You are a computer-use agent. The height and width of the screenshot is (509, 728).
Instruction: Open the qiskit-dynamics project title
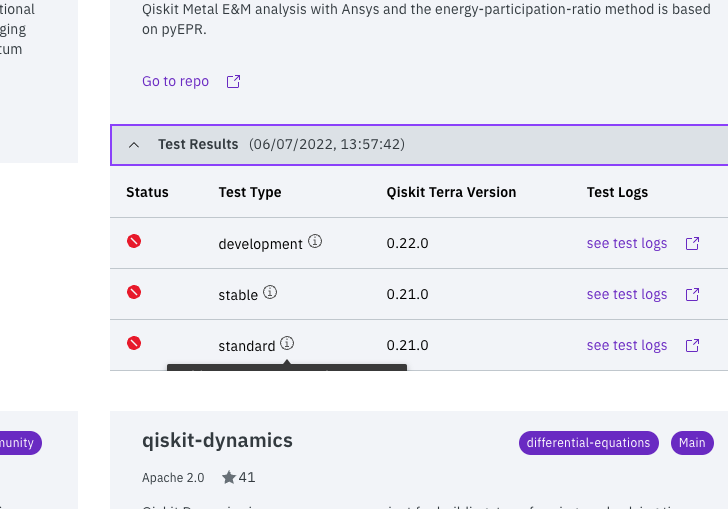point(217,441)
